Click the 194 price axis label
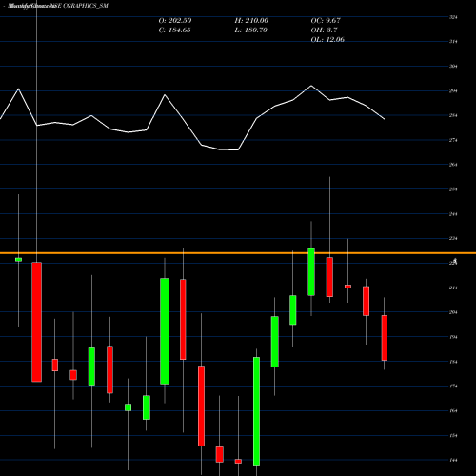Screen dimensions: 476x476 (453, 337)
